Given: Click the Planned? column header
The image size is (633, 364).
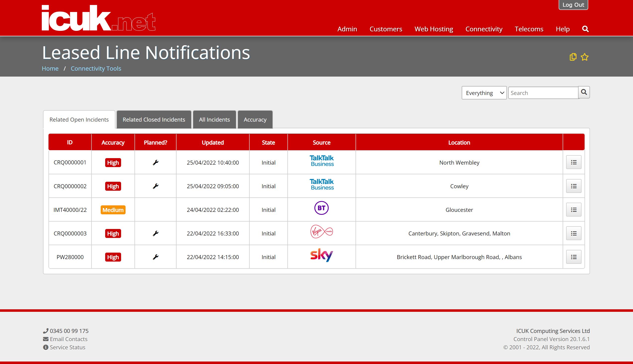Looking at the screenshot, I should click(x=155, y=142).
